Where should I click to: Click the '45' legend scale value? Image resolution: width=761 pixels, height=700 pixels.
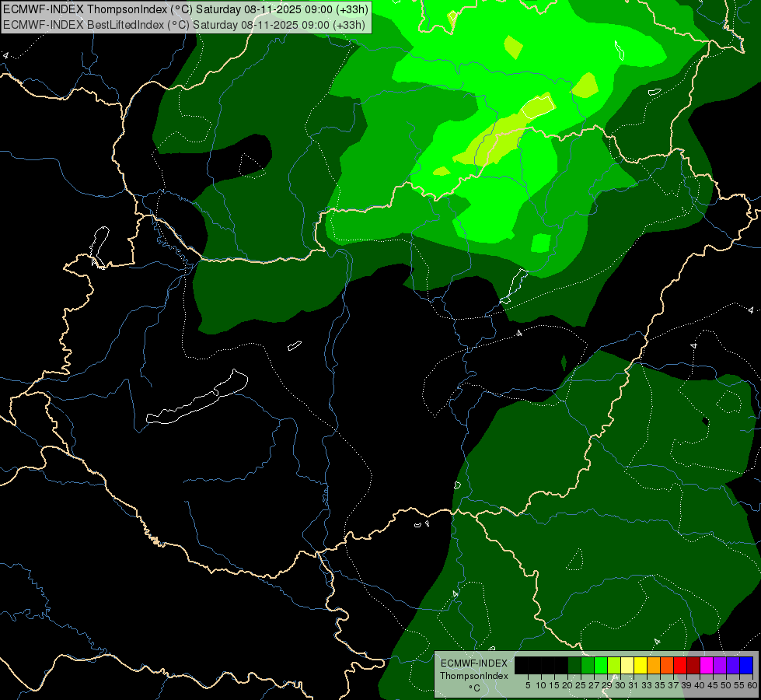[713, 685]
